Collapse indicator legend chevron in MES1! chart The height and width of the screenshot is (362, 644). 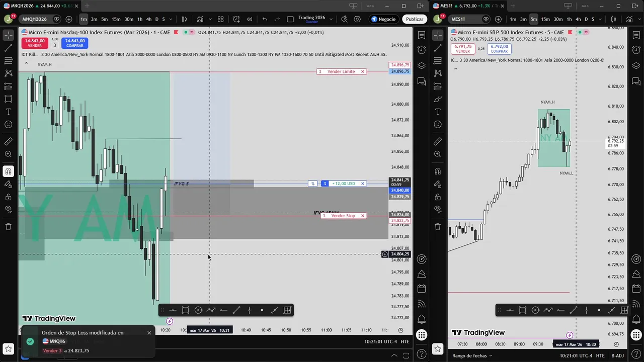pyautogui.click(x=455, y=68)
